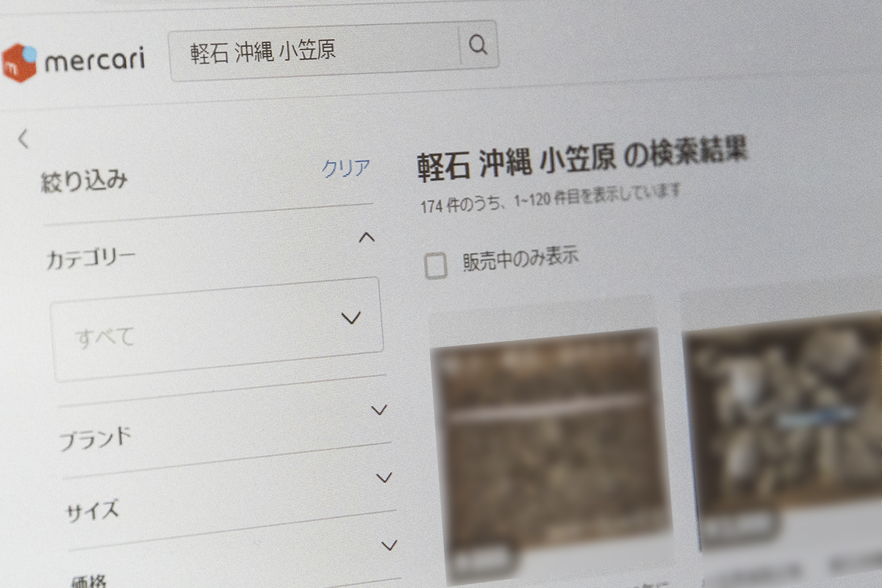Tick the 販売中のみ表示 checkbox
882x588 pixels.
coord(436,267)
